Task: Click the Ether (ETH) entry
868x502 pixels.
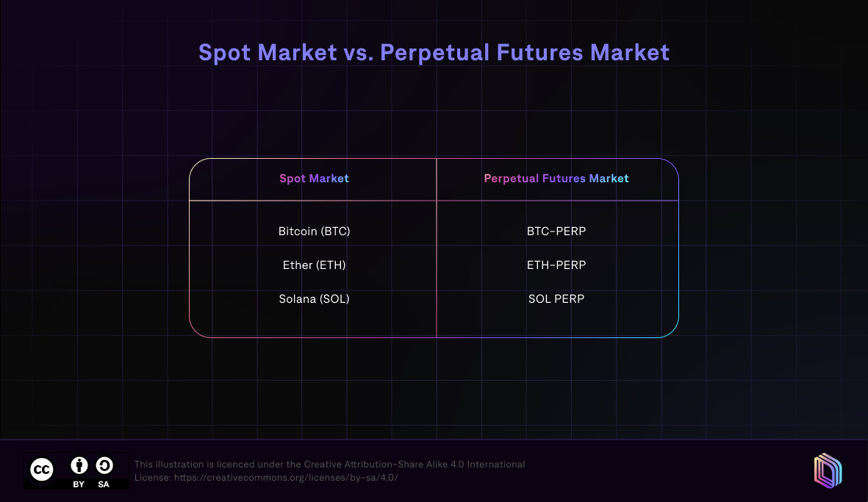Action: pos(314,265)
